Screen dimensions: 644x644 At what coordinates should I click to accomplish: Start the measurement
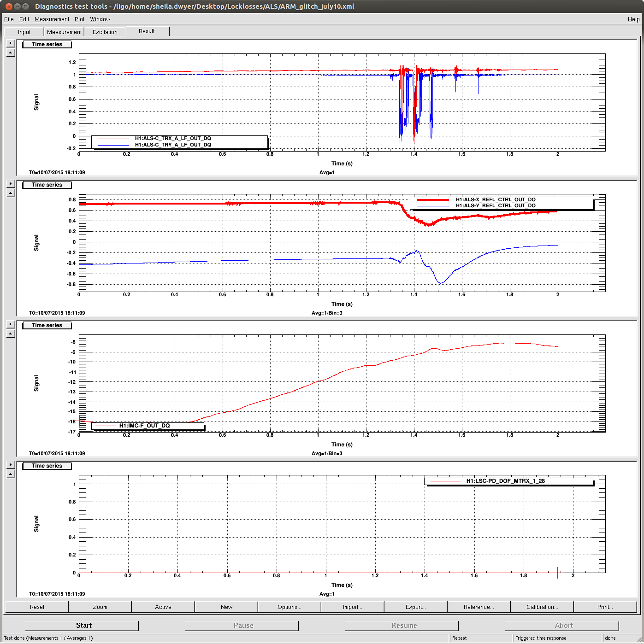pyautogui.click(x=82, y=626)
